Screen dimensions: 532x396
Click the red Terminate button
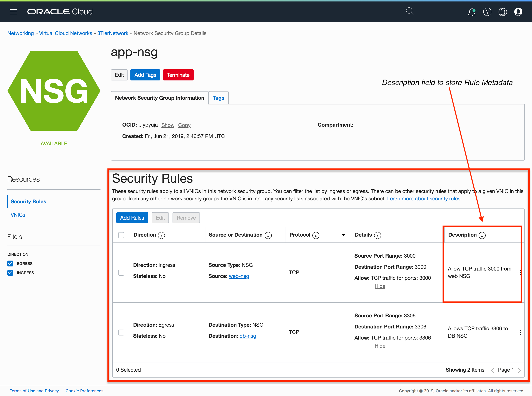[178, 75]
